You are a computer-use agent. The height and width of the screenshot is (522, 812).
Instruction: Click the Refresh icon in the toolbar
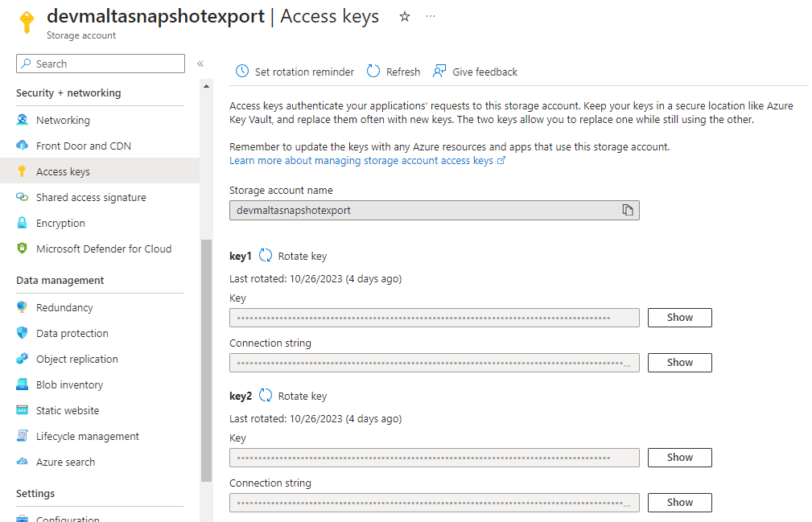[373, 71]
